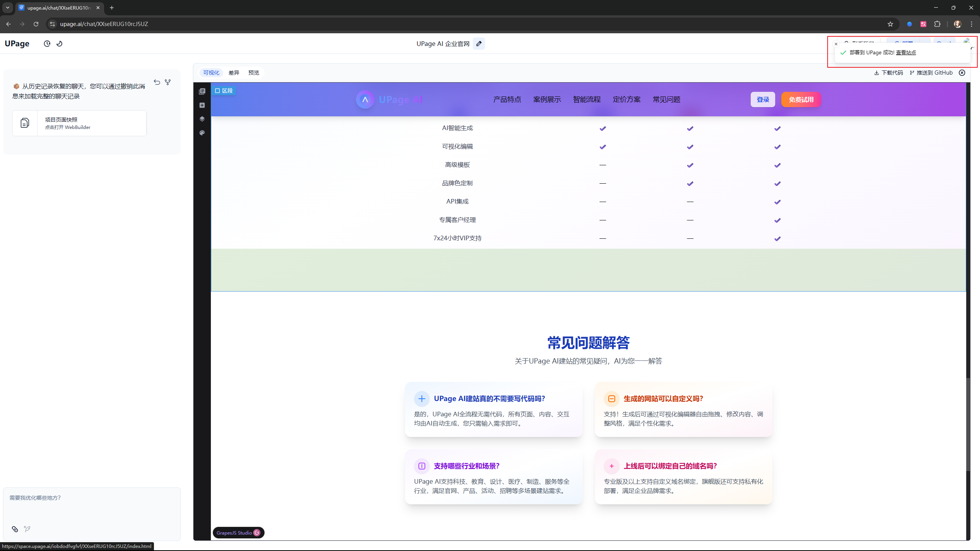
Task: Go to 产品特点 nav item
Action: [x=507, y=99]
